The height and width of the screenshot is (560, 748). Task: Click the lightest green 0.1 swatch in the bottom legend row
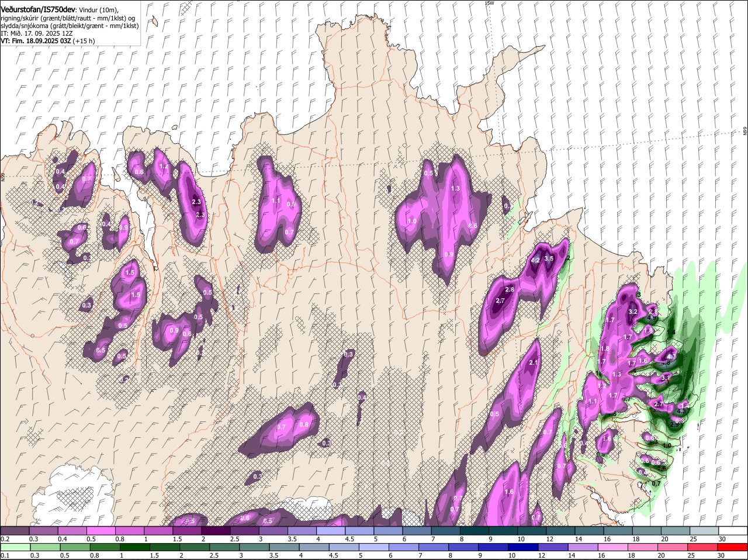pos(16,548)
